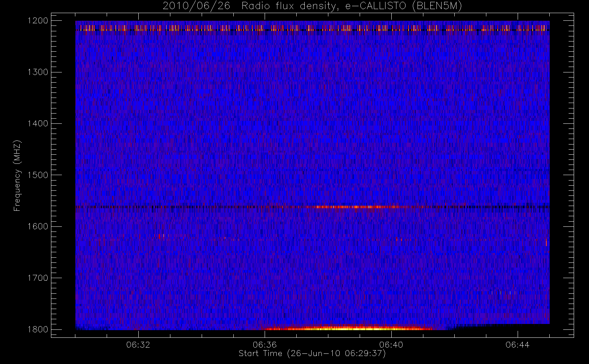Select the 1400 frequency tick label

pos(38,124)
